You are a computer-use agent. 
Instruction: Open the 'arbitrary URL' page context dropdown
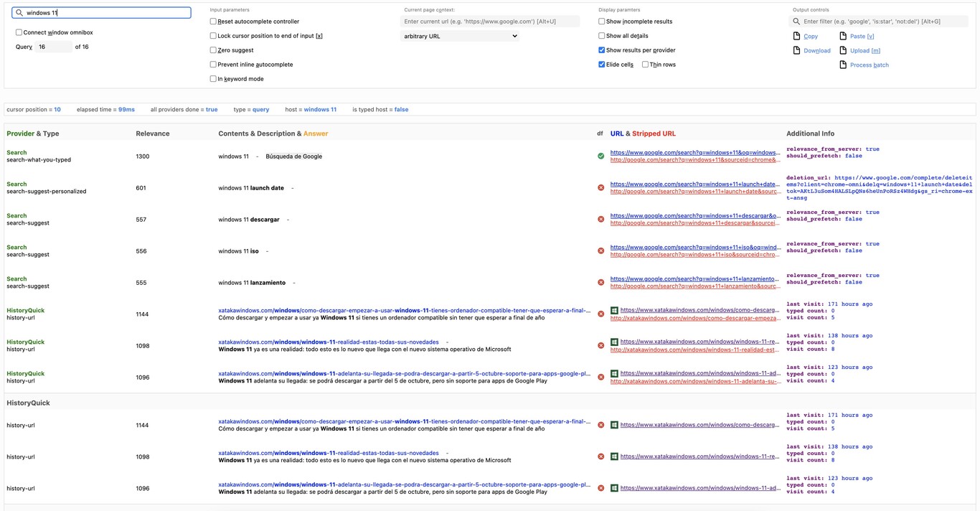click(x=459, y=36)
